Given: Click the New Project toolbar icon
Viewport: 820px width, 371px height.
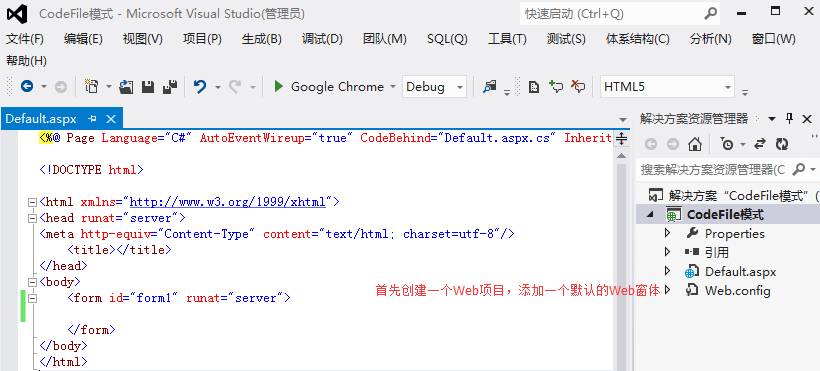Looking at the screenshot, I should click(92, 86).
